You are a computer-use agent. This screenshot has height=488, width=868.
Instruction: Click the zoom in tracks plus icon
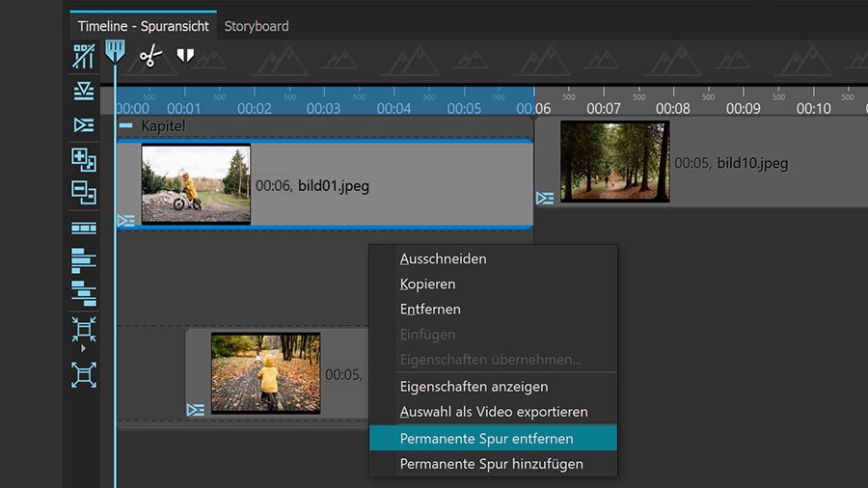point(84,159)
